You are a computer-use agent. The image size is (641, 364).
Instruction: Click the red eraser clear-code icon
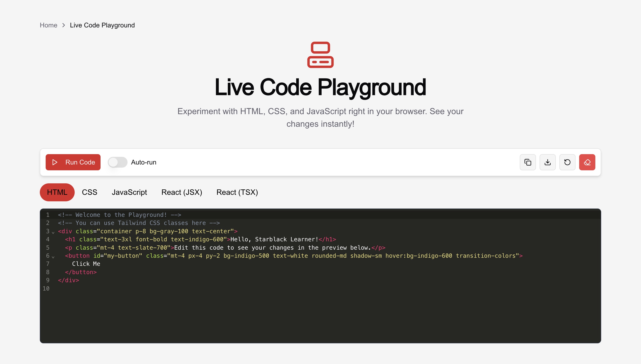tap(587, 162)
